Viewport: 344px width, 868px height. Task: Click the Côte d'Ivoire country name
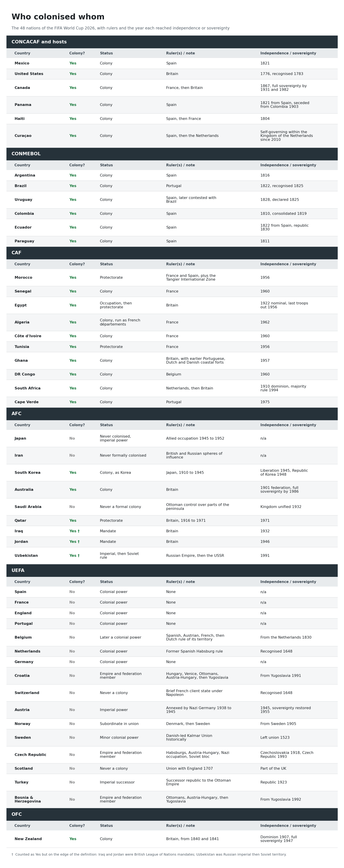[28, 336]
